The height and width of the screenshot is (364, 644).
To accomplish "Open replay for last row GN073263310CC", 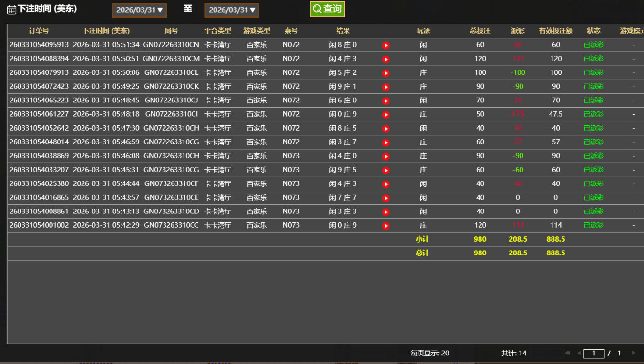I will pos(386,225).
